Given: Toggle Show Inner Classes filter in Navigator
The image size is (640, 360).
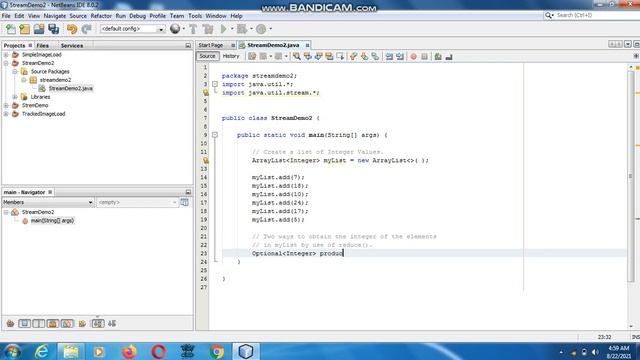Looking at the screenshot, I should [67, 324].
